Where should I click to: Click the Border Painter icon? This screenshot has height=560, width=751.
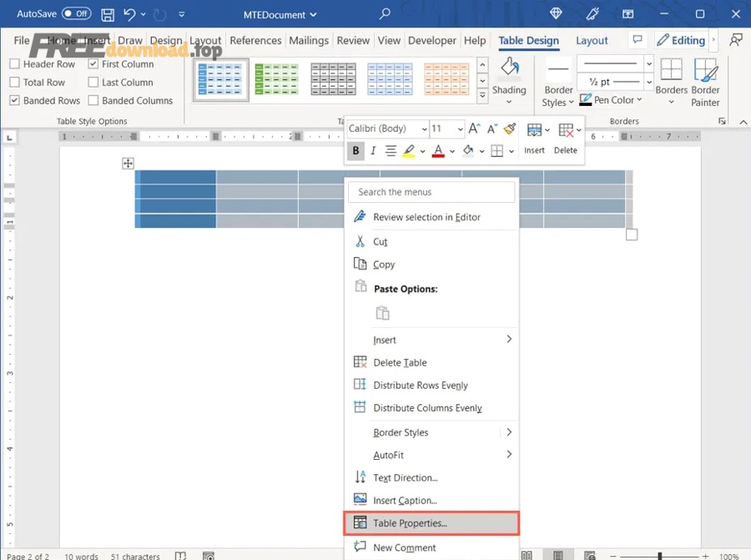click(x=705, y=70)
